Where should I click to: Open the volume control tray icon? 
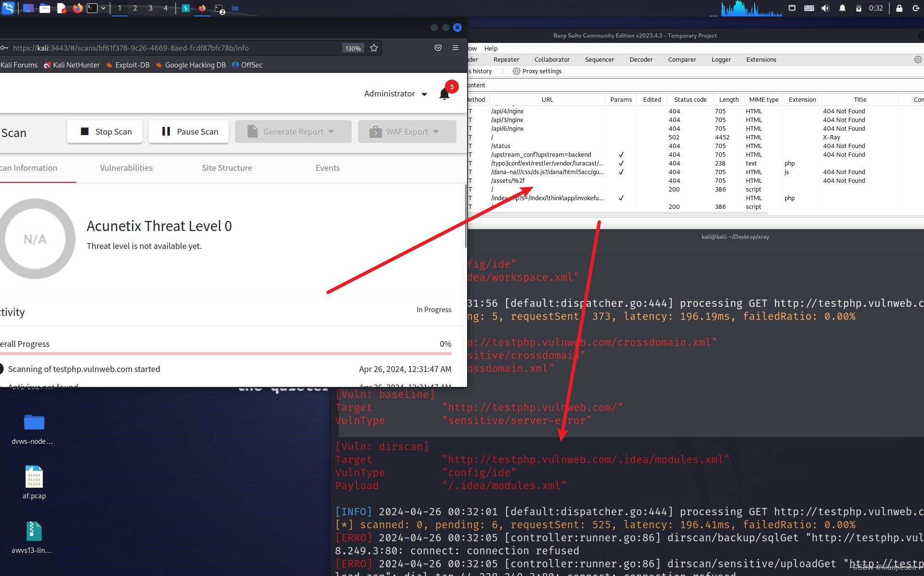pos(826,8)
